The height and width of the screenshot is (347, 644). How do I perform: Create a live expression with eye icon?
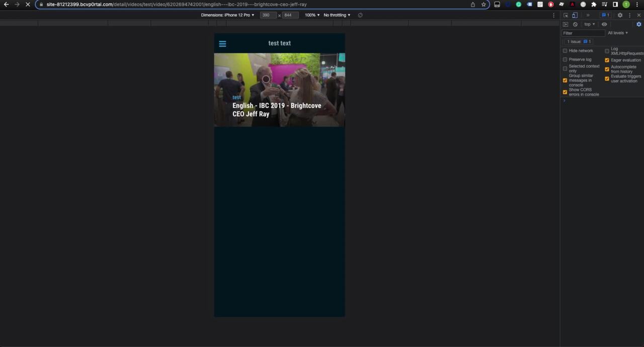(x=604, y=24)
